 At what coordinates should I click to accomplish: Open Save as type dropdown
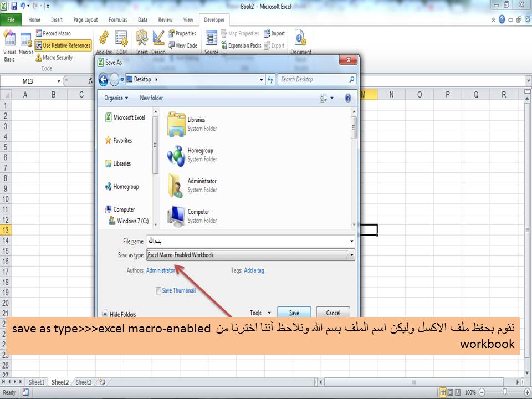351,255
